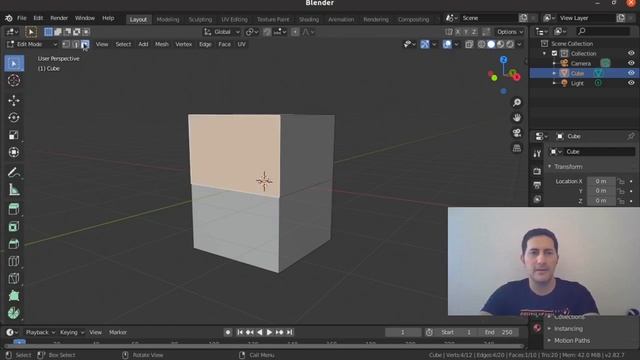Open the Keying dropdown in timeline

click(72, 332)
